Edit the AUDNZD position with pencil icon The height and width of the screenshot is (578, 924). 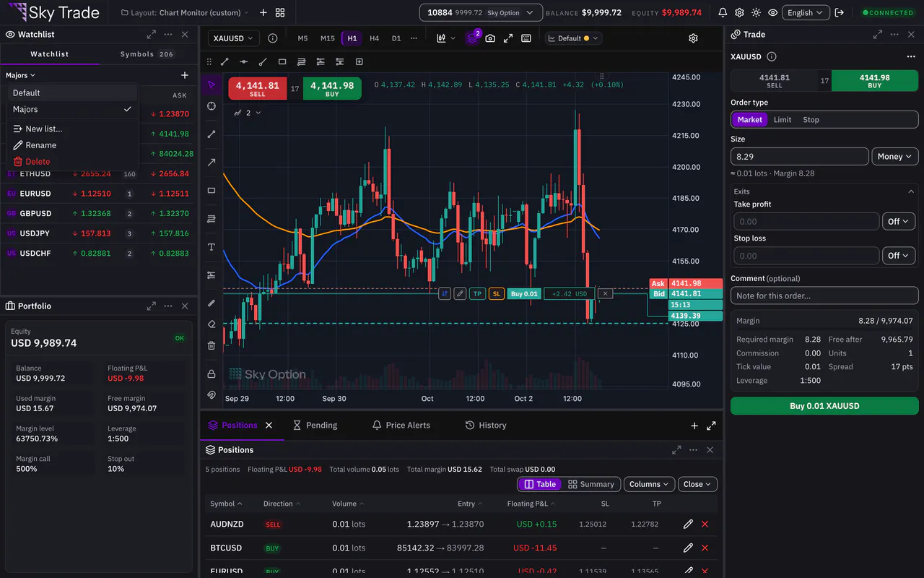(x=688, y=524)
